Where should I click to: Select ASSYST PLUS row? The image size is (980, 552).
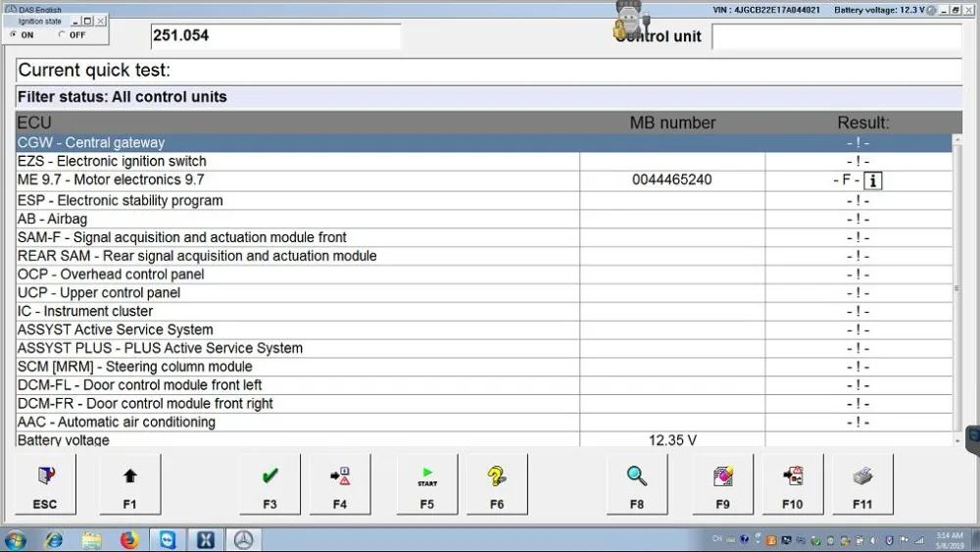point(484,348)
